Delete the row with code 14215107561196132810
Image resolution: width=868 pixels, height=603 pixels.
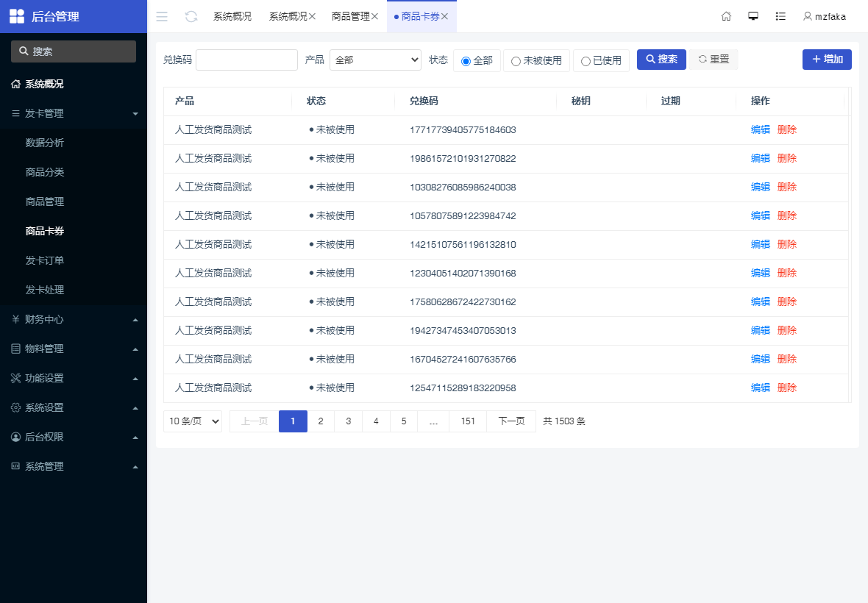pyautogui.click(x=786, y=245)
